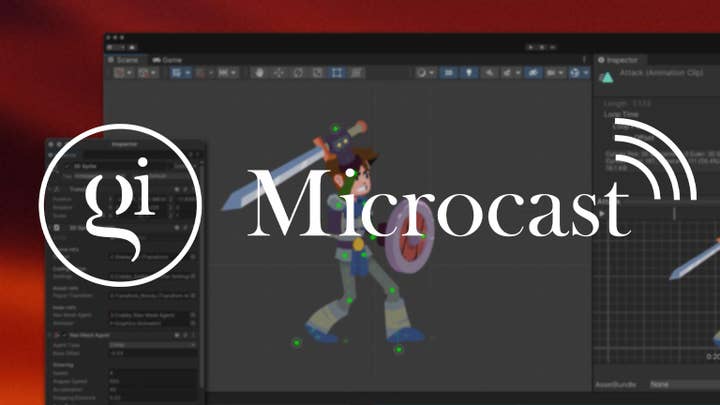Switch to the Scene tab
Screen dimensions: 720x405
pos(123,60)
